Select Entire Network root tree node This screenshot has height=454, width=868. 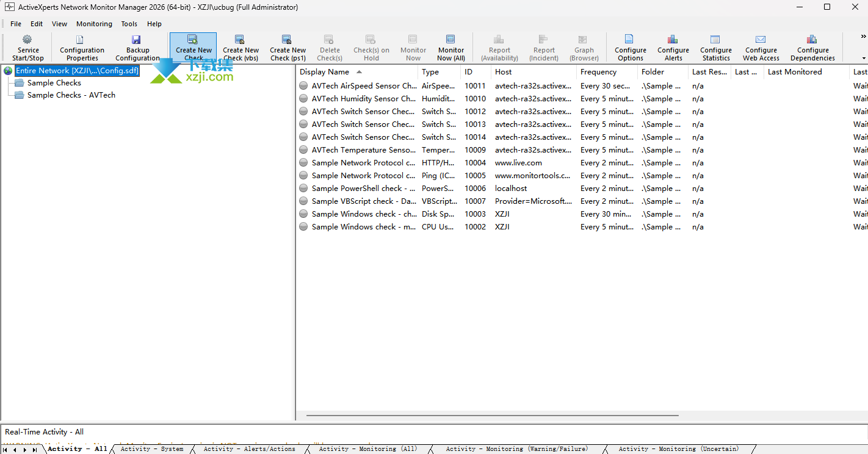tap(77, 71)
